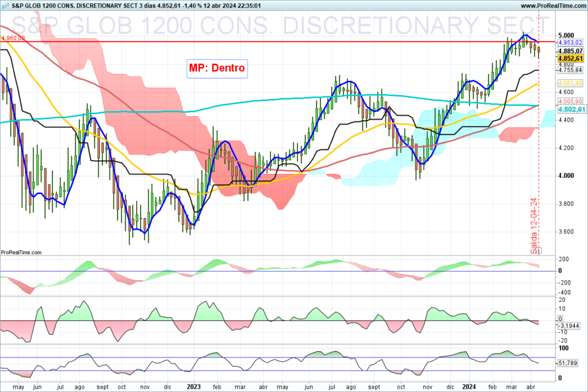Click the highlighted '4.852,61' current price tag

[570, 59]
